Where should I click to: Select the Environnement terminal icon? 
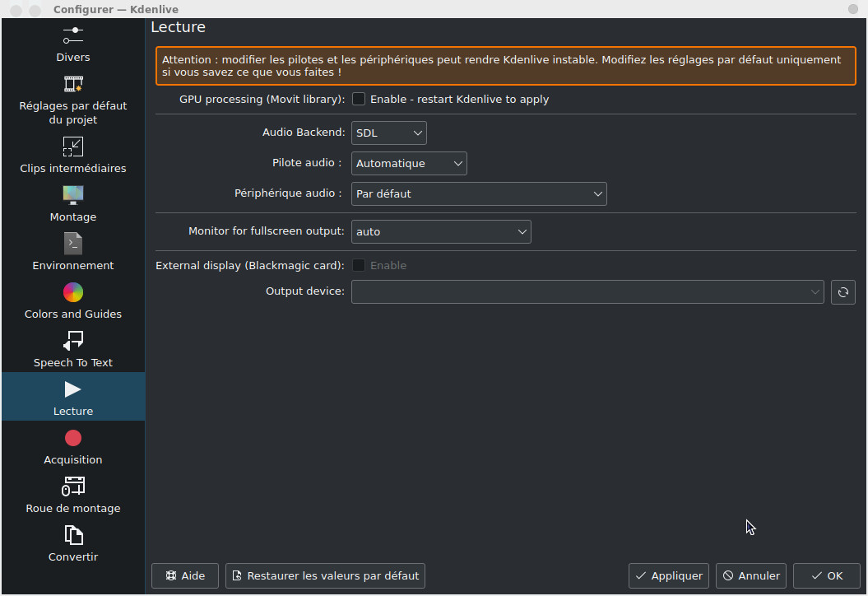73,244
